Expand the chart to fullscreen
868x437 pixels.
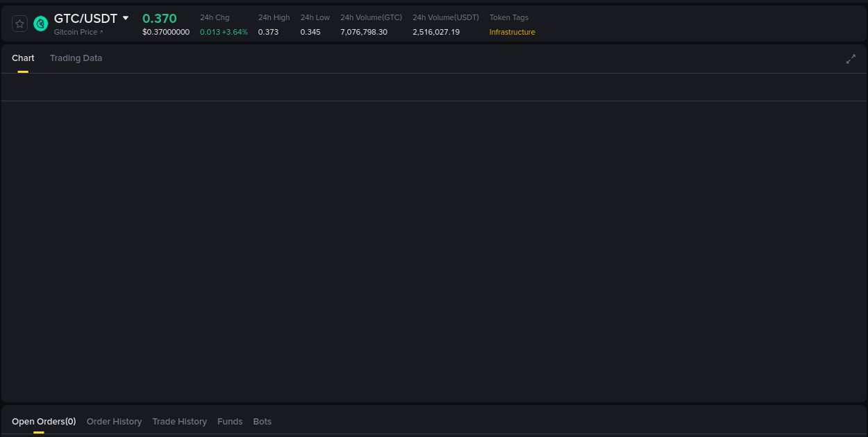coord(851,59)
